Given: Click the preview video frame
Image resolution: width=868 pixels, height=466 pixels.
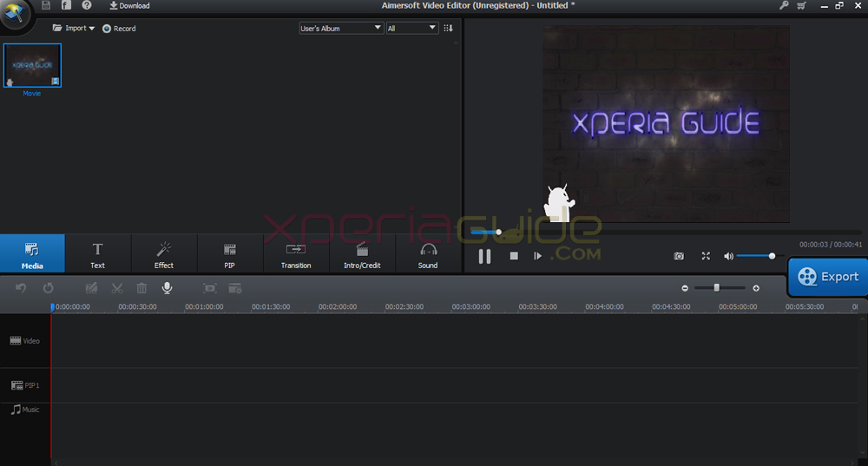Looking at the screenshot, I should tap(666, 124).
